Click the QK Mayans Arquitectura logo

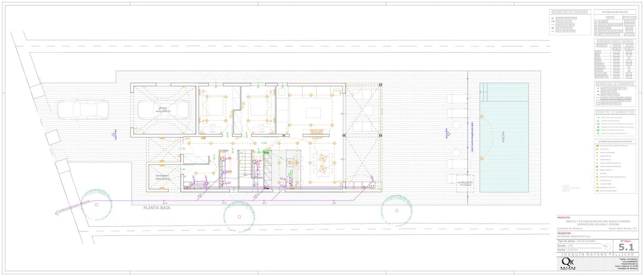pyautogui.click(x=568, y=264)
